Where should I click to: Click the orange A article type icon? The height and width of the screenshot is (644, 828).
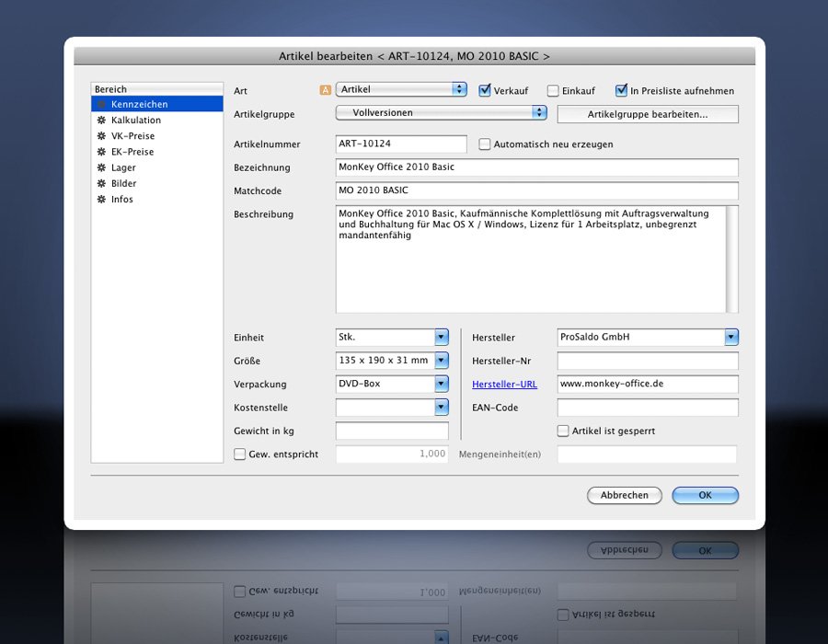[326, 90]
